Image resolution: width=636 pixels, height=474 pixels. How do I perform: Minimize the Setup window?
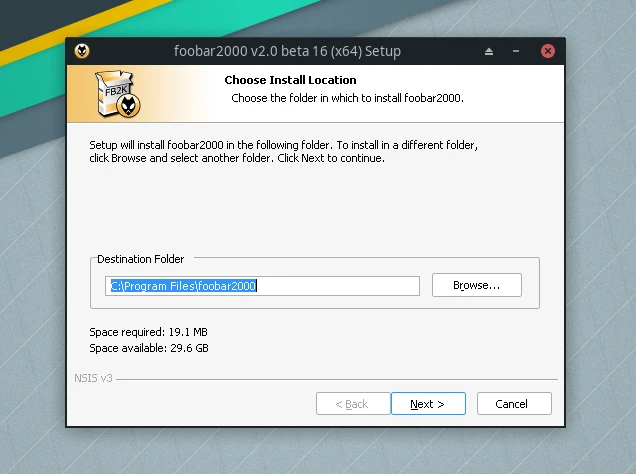516,51
